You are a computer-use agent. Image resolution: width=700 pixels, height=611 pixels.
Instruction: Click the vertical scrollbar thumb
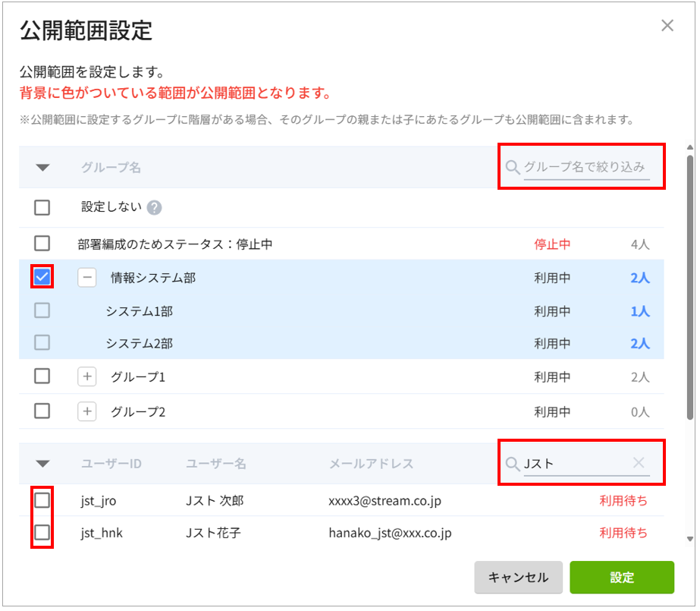[690, 287]
